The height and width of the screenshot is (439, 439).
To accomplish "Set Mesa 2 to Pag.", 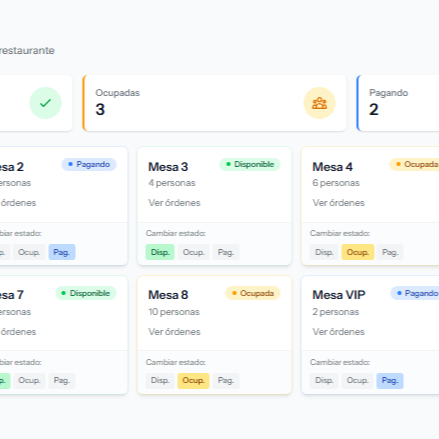I will pyautogui.click(x=62, y=252).
